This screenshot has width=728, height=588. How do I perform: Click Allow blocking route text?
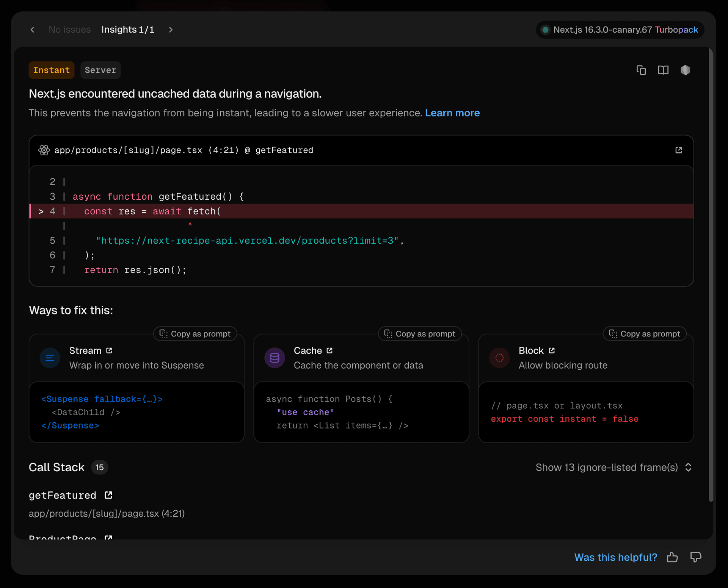click(x=563, y=365)
